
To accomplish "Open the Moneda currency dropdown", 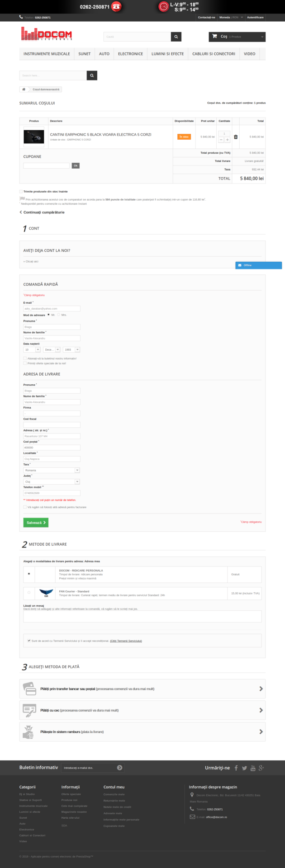I will point(231,17).
